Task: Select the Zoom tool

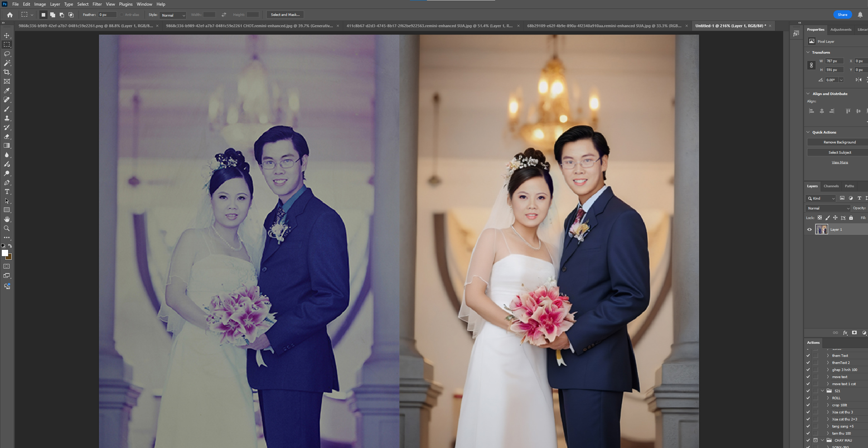Action: [x=7, y=228]
